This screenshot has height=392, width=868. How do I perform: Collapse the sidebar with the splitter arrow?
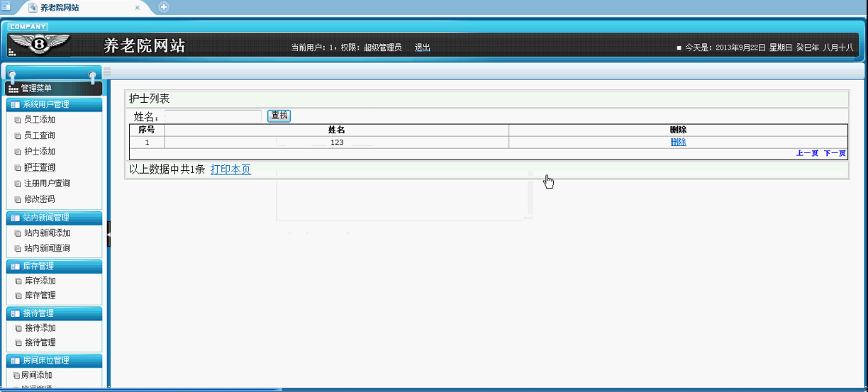[108, 234]
